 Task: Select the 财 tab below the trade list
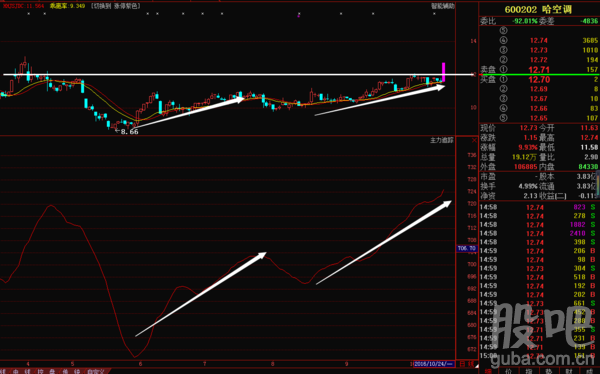[569, 371]
